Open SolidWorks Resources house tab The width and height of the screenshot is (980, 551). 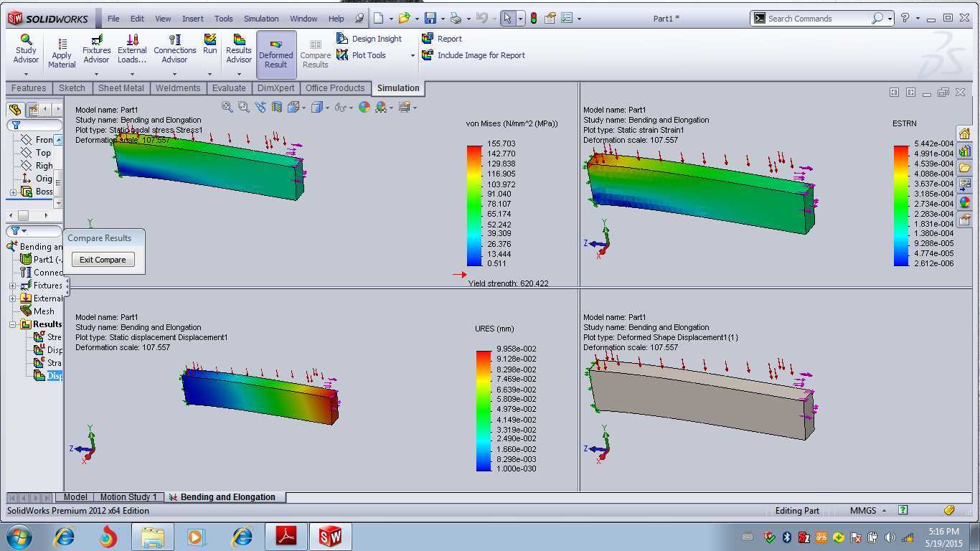coord(964,134)
